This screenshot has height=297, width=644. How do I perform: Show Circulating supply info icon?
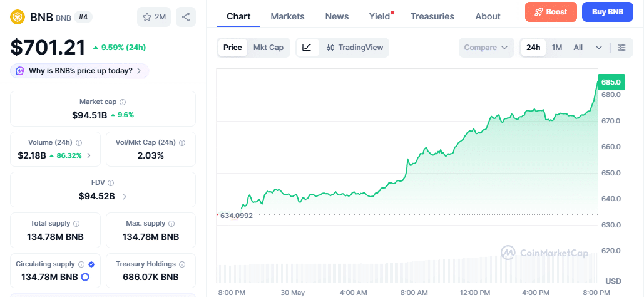tap(81, 264)
